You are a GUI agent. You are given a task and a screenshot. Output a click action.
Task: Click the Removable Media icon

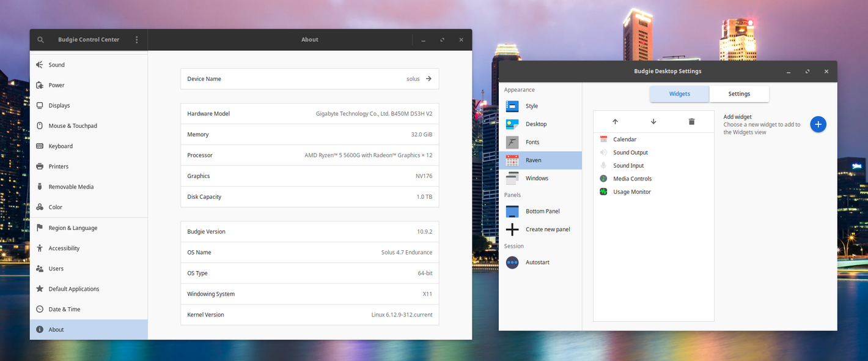pos(40,187)
